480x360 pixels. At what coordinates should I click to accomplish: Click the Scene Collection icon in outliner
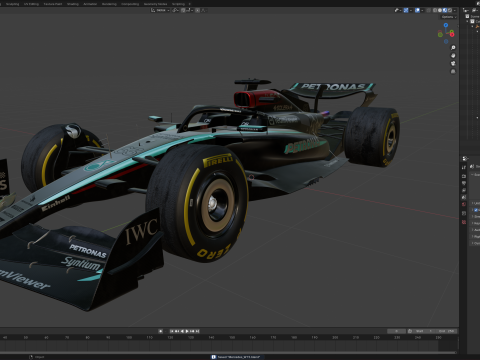468,16
